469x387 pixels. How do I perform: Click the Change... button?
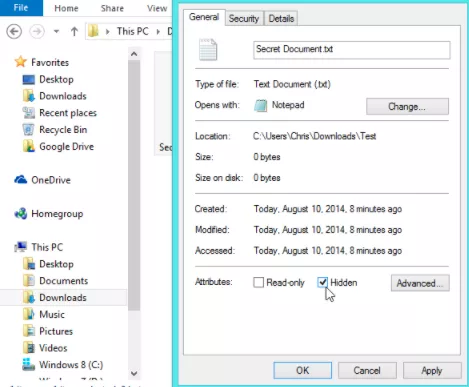[407, 107]
